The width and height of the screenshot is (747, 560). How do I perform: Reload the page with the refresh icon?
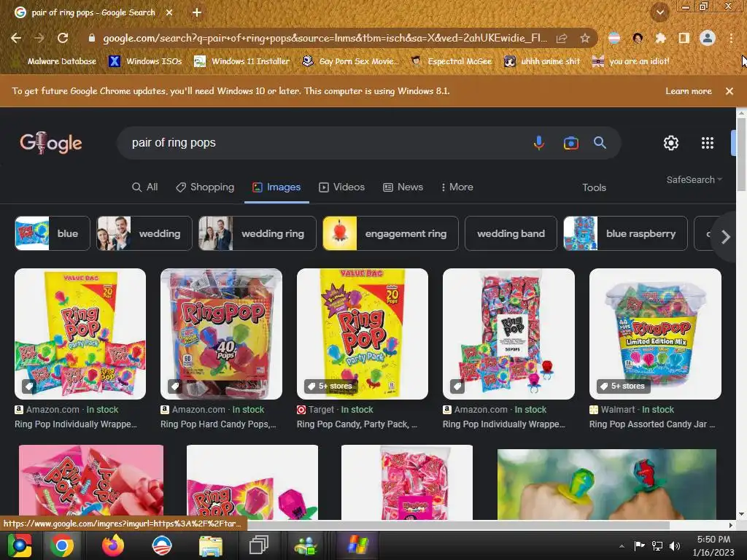tap(63, 38)
